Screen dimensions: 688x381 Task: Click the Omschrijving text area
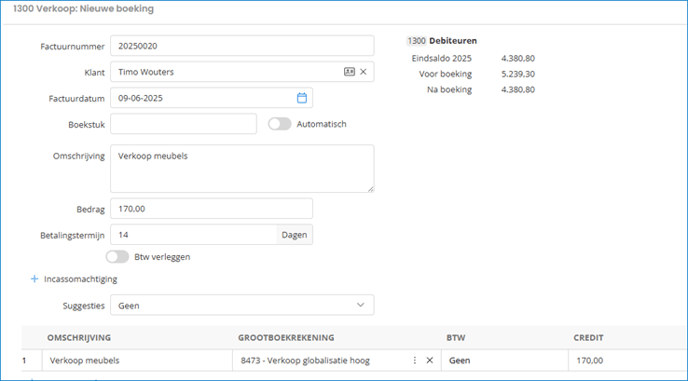tap(242, 169)
